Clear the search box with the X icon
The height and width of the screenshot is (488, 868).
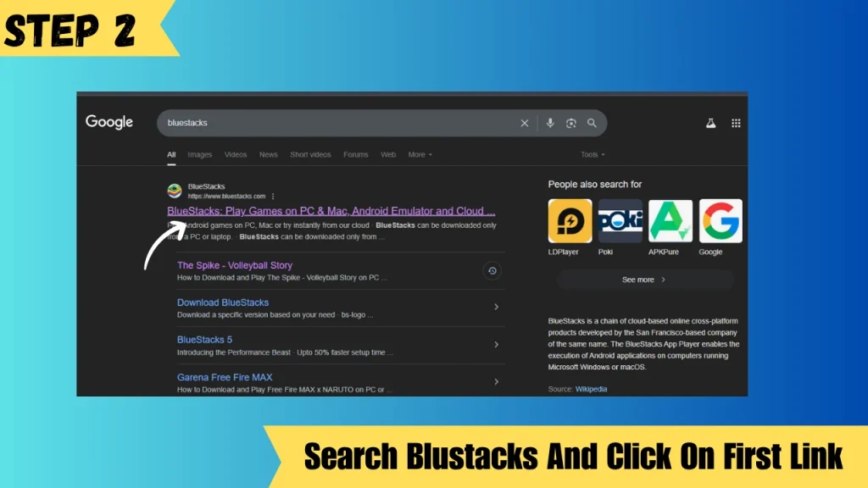[524, 123]
